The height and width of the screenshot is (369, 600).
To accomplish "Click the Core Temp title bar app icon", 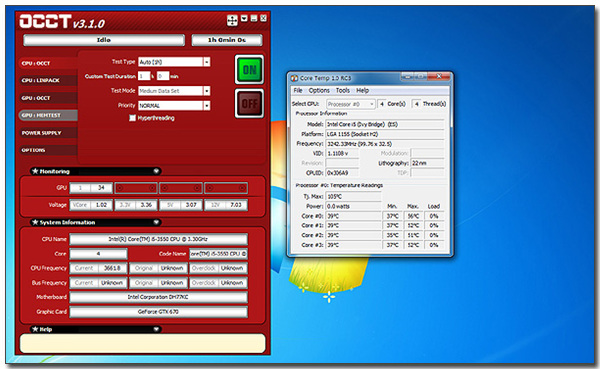I will [294, 78].
